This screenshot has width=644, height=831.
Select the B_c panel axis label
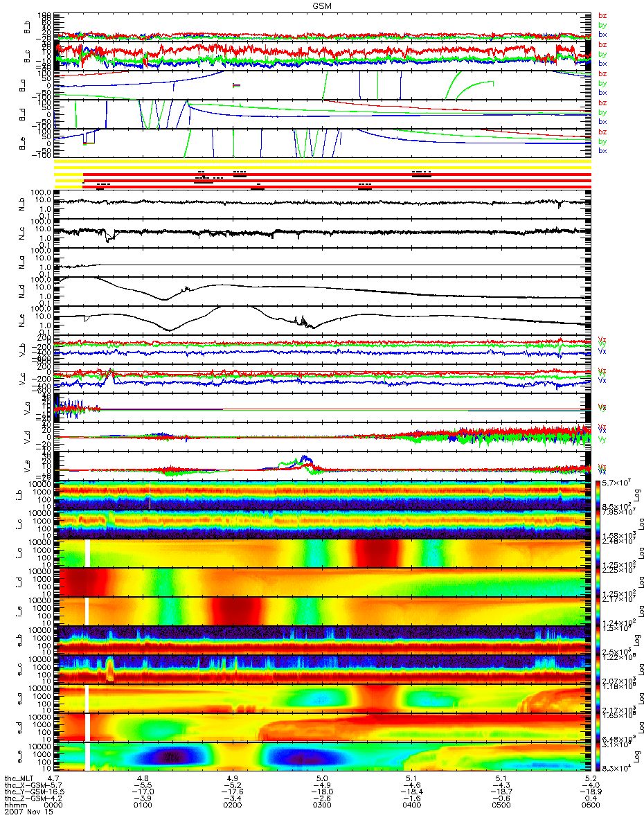tap(27, 55)
